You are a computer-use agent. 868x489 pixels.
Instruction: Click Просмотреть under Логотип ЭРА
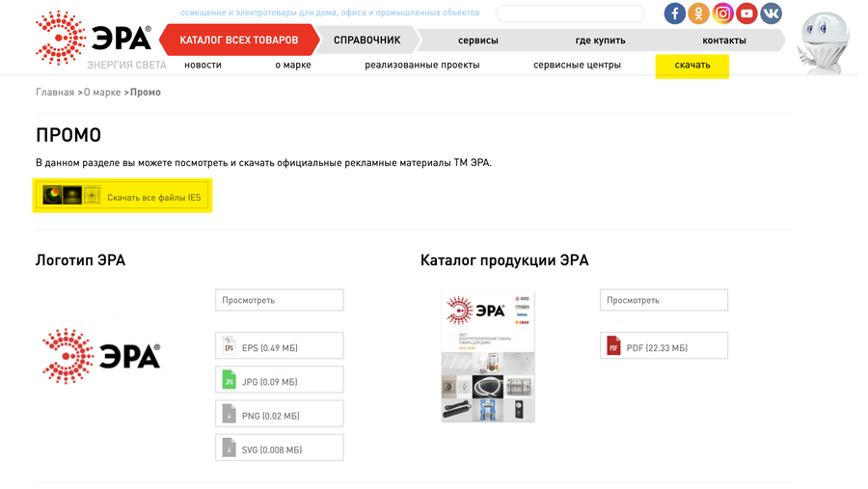click(x=279, y=300)
